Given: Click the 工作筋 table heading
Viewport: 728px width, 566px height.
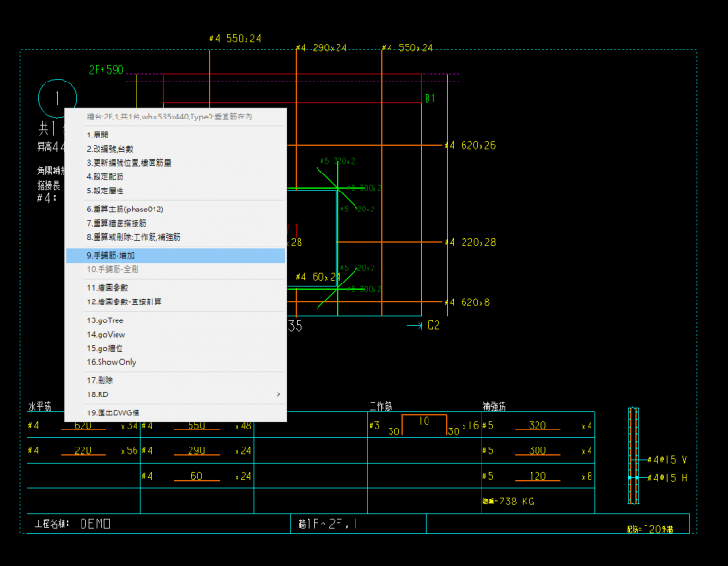Looking at the screenshot, I should pos(381,407).
